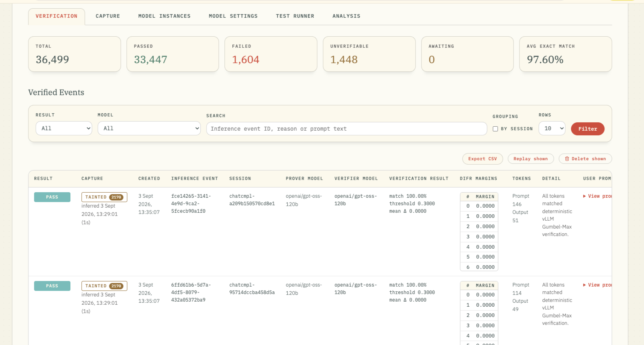Image resolution: width=644 pixels, height=345 pixels.
Task: Switch to the Analysis tab
Action: (x=346, y=16)
